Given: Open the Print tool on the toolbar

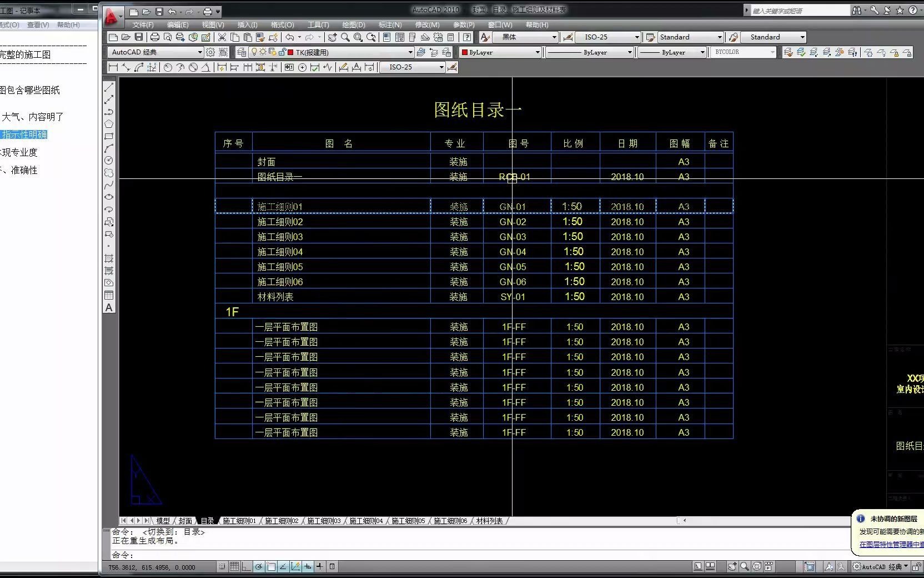Looking at the screenshot, I should [155, 37].
